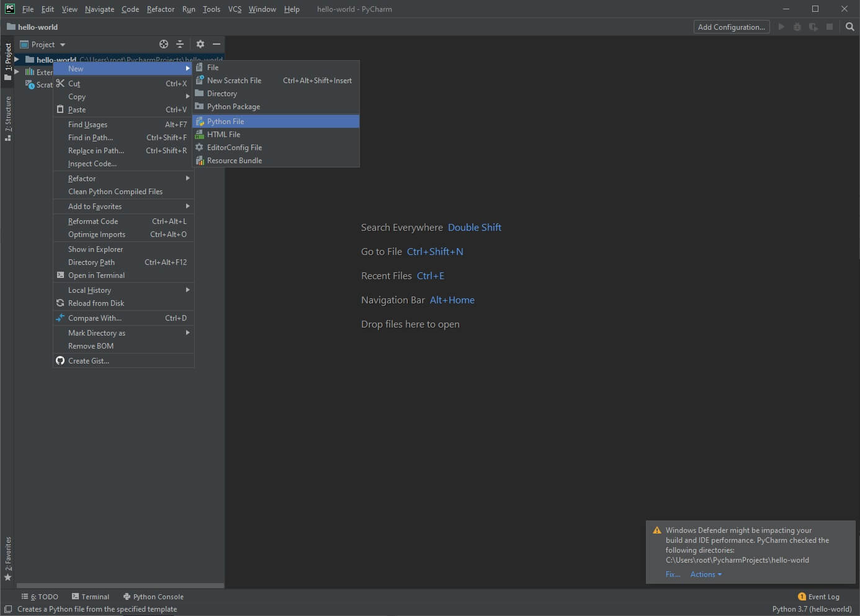Hide the Project panel via minus icon

point(216,44)
